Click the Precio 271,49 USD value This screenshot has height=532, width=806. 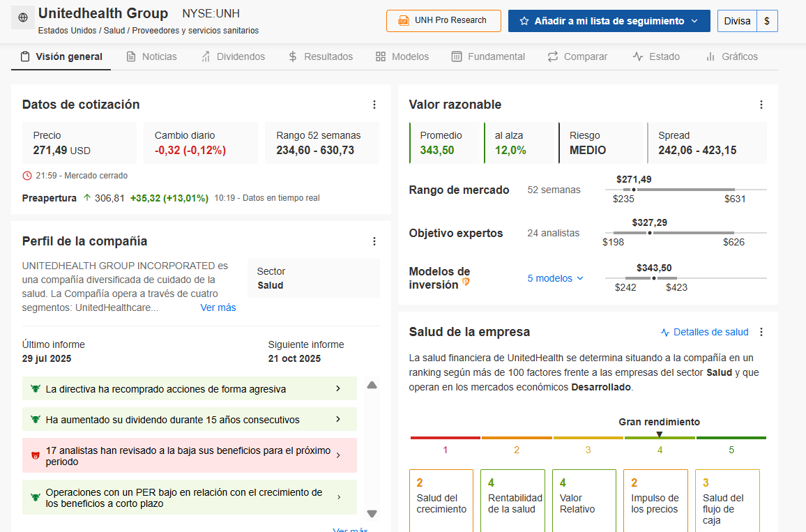click(61, 151)
